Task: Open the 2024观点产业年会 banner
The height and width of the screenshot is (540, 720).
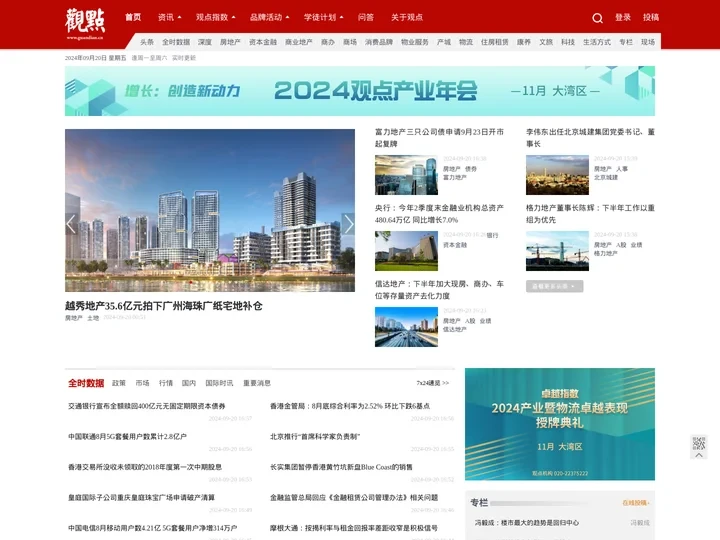Action: 360,91
